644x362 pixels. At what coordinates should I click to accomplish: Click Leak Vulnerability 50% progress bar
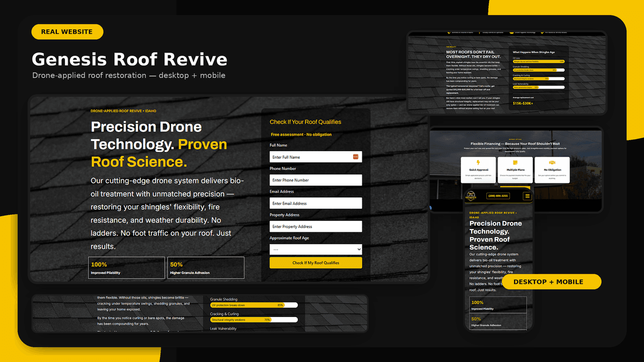coord(539,87)
